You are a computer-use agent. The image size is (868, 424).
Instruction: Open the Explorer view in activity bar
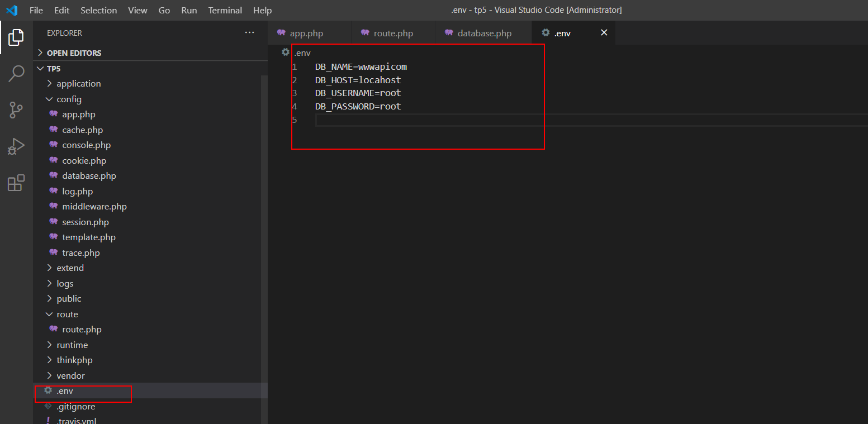[16, 37]
